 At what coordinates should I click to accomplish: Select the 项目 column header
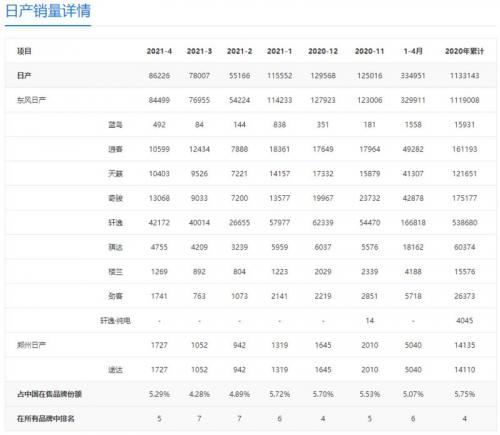24,51
